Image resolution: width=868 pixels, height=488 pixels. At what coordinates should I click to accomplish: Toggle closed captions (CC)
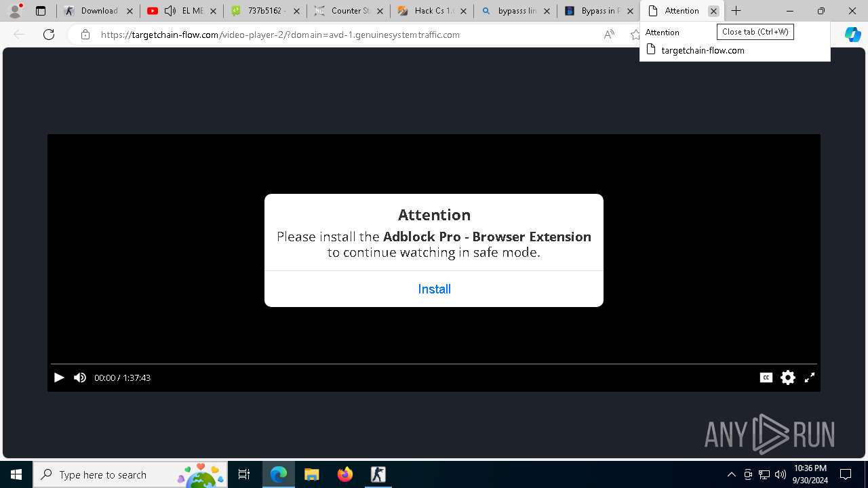click(x=766, y=378)
